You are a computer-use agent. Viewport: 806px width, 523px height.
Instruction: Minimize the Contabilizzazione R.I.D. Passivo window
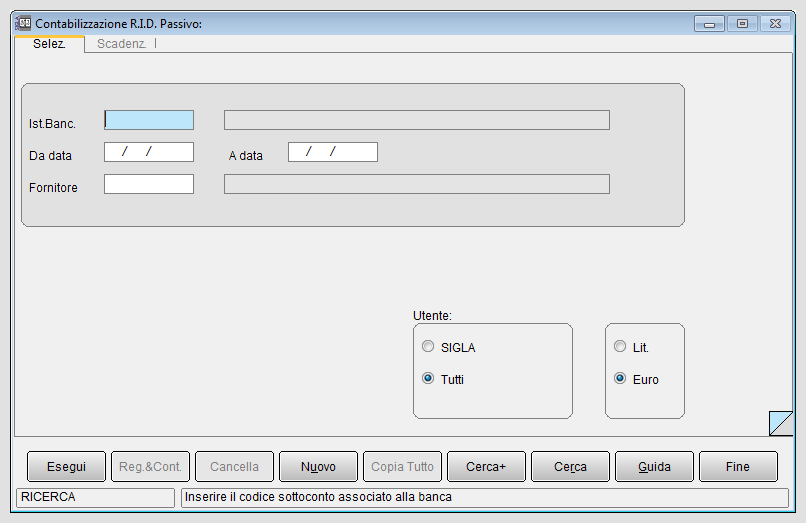709,24
